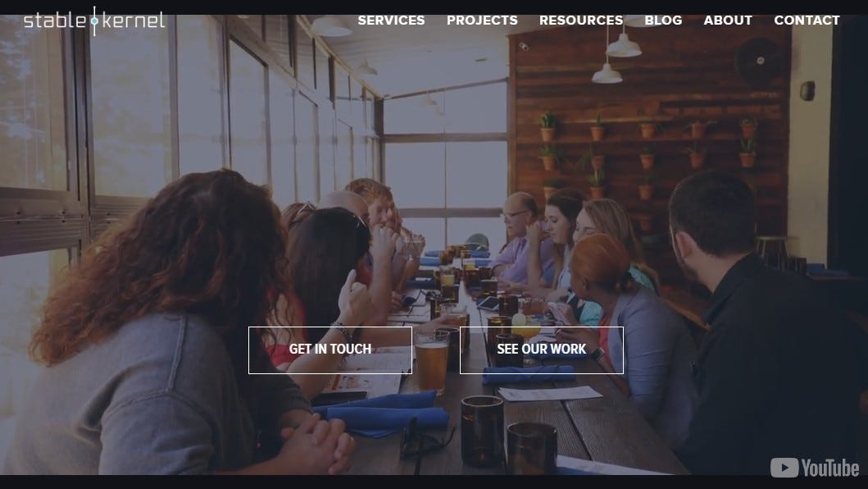
Task: Open the Services menu item
Action: coord(391,21)
